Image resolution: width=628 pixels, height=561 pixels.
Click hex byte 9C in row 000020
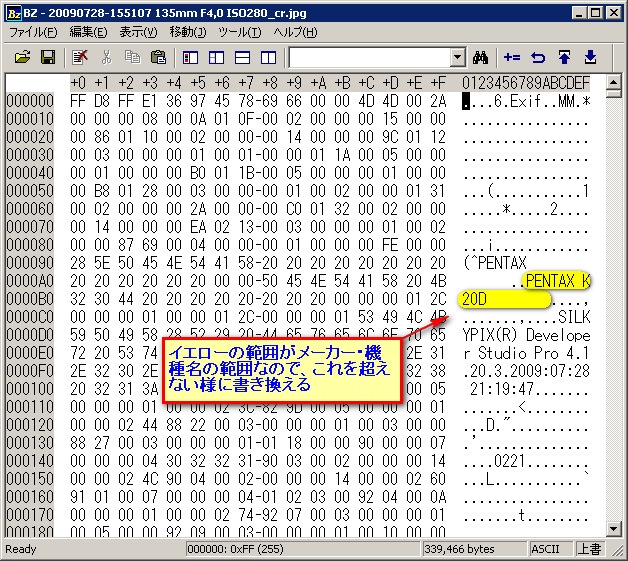(x=390, y=137)
